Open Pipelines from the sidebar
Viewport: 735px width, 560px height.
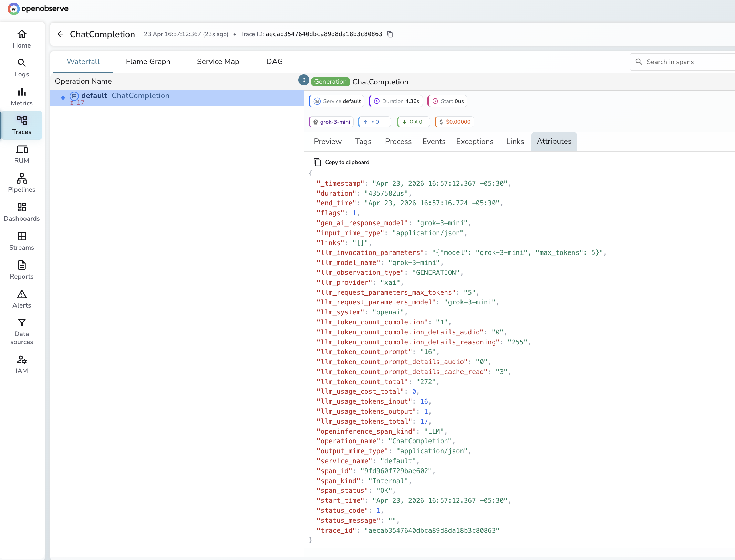tap(21, 183)
